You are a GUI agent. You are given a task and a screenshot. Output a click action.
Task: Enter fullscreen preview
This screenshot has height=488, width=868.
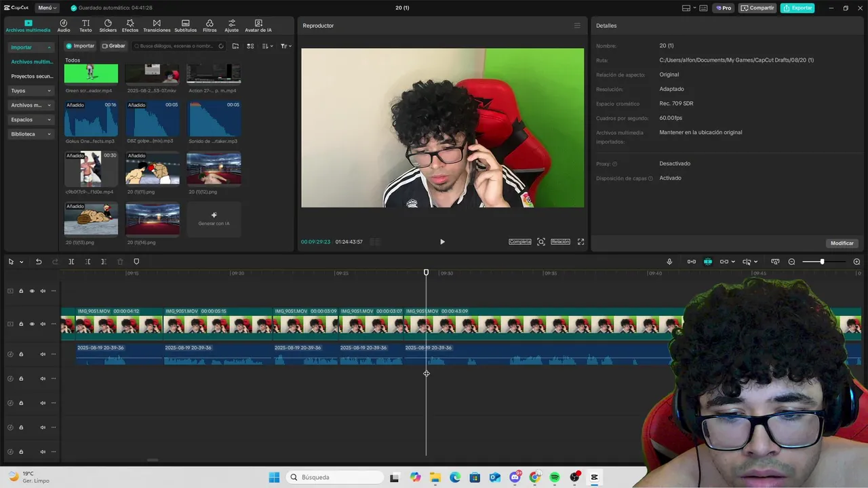pyautogui.click(x=580, y=242)
